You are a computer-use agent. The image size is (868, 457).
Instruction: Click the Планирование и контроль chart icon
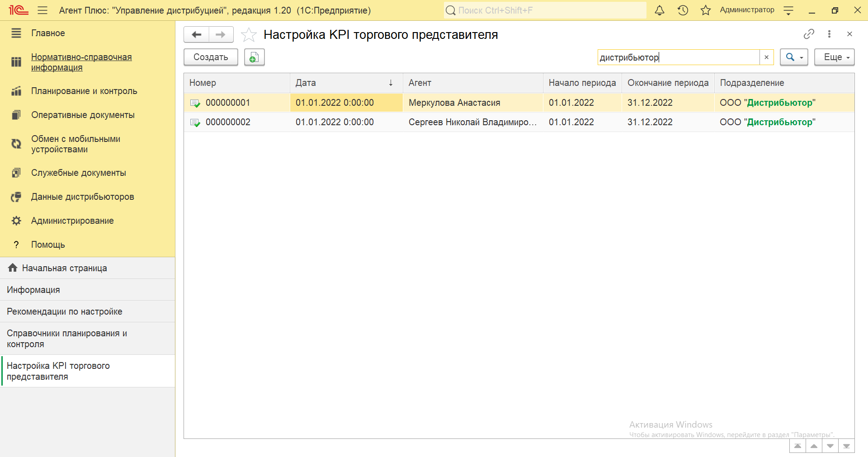coord(16,91)
